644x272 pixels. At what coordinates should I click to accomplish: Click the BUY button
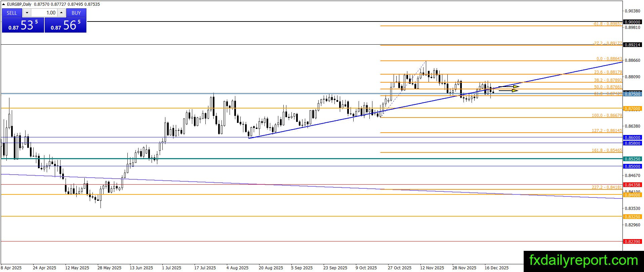point(76,13)
